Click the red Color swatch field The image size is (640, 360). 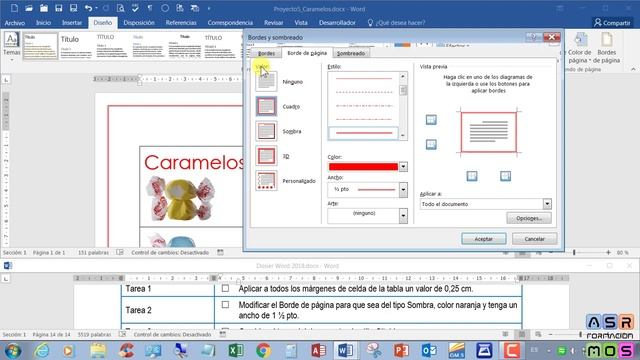click(363, 167)
